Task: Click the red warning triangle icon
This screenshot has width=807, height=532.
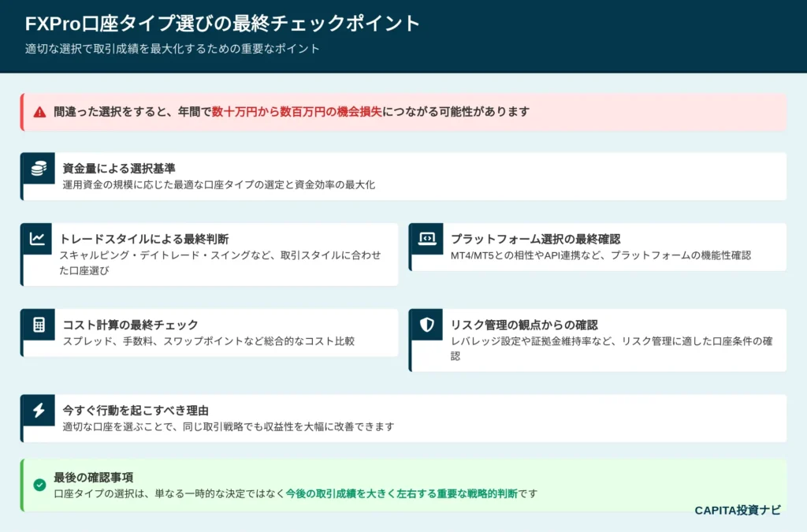Action: point(39,112)
